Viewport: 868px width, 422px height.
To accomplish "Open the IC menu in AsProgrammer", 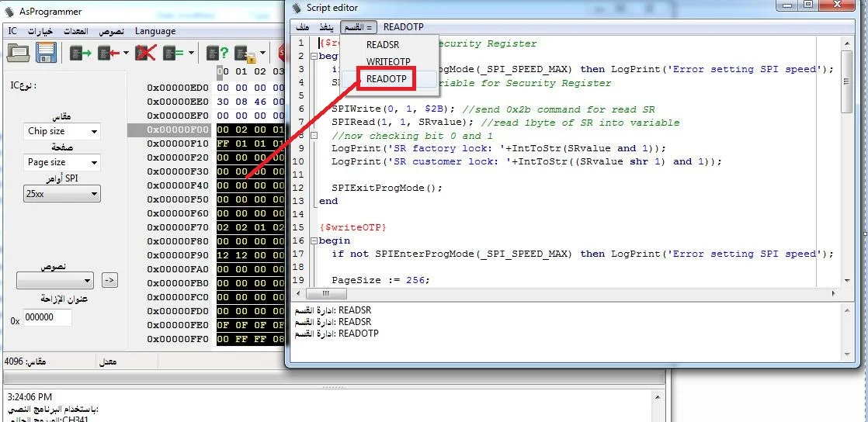I will pyautogui.click(x=12, y=31).
